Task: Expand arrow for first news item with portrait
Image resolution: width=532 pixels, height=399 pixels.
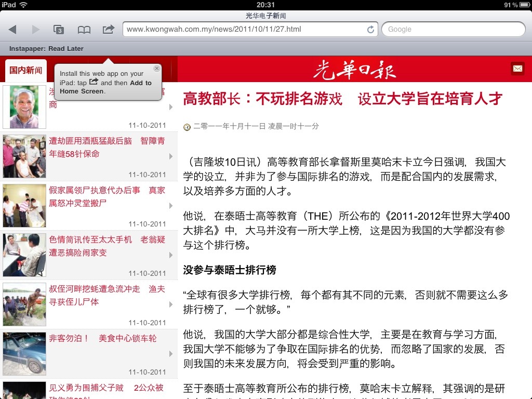Action: (171, 107)
